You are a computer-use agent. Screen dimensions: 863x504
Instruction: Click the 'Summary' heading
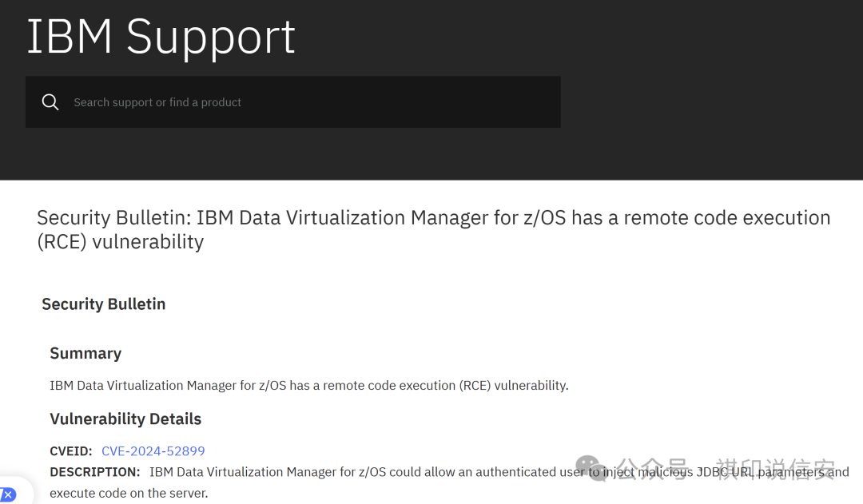pos(86,353)
